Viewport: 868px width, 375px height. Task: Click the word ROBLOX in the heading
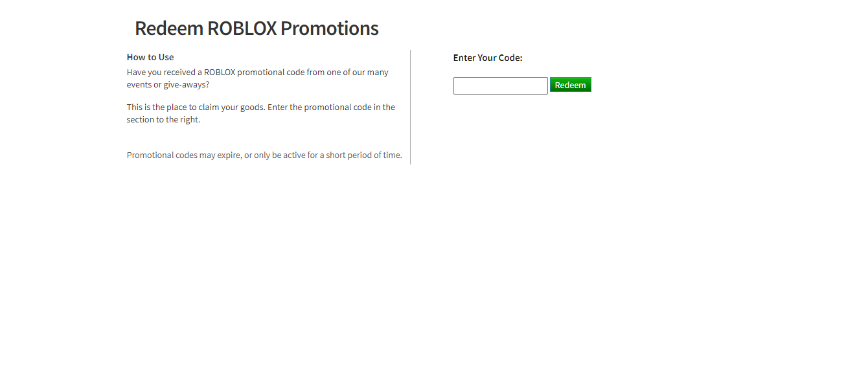(240, 28)
